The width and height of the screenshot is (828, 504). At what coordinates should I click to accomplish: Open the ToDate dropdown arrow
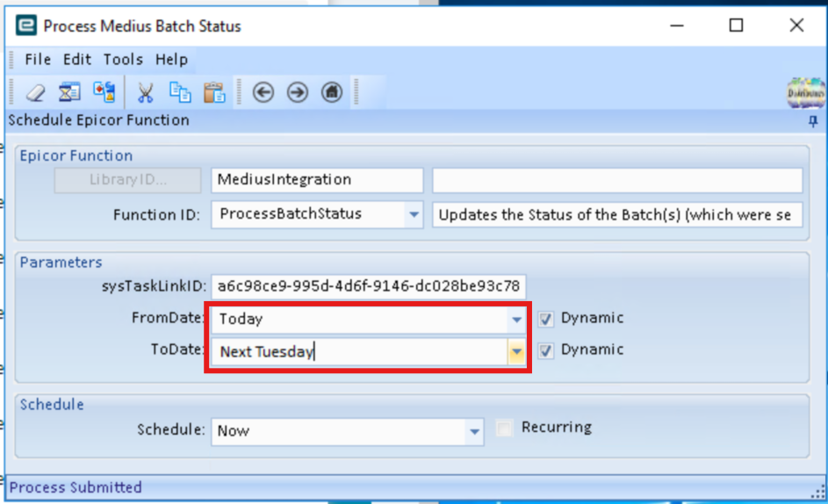(516, 352)
